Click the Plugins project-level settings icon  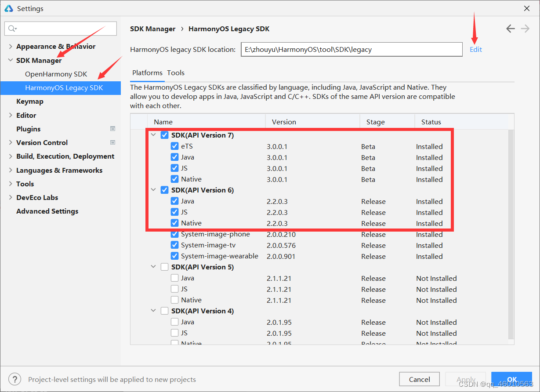click(x=112, y=129)
